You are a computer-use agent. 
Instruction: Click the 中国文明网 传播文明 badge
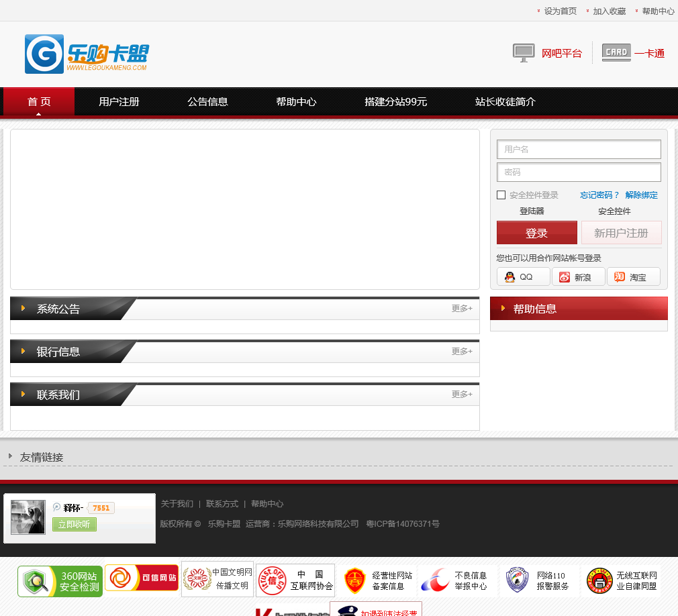(217, 579)
